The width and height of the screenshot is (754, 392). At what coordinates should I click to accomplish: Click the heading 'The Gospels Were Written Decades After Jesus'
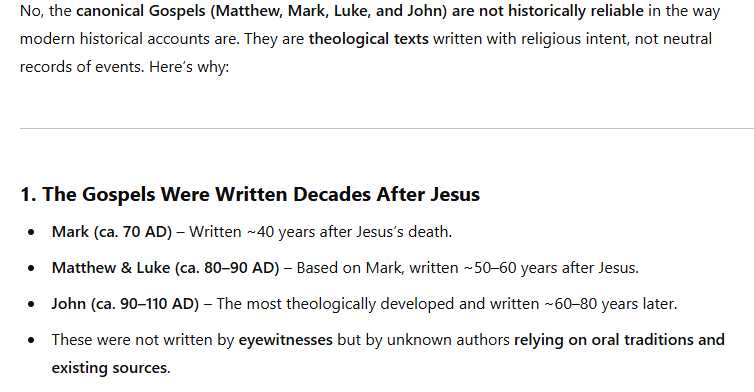tap(261, 194)
